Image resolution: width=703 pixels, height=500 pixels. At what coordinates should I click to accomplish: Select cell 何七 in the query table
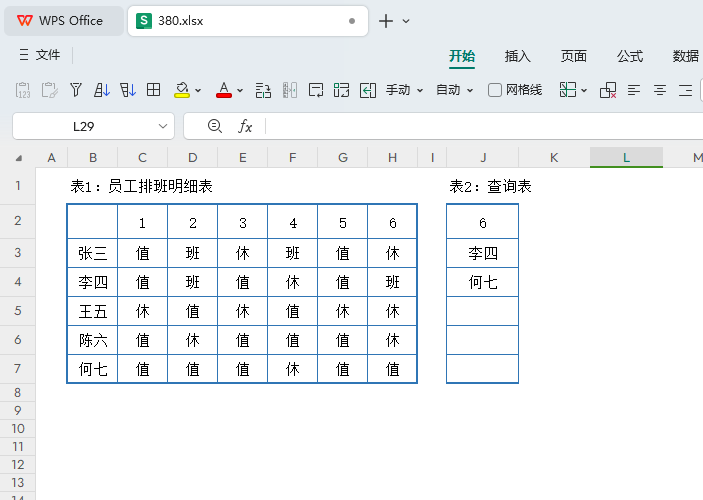click(x=482, y=282)
